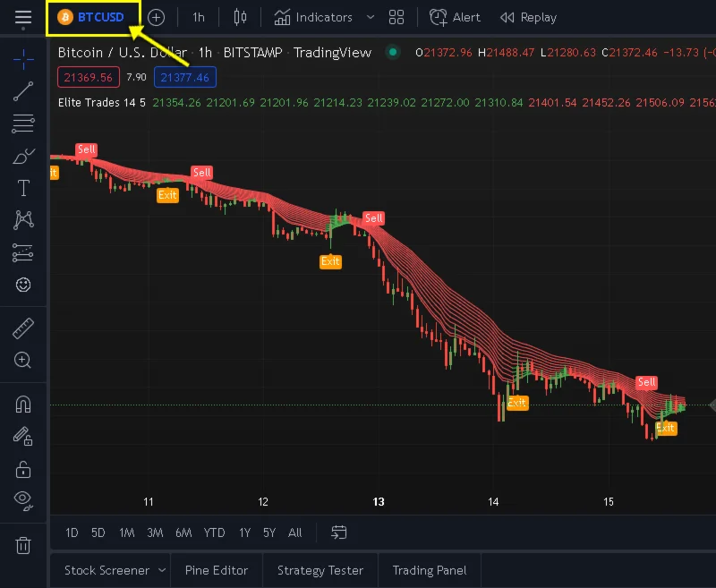Open the Pine Editor tab
The height and width of the screenshot is (588, 716).
[217, 570]
